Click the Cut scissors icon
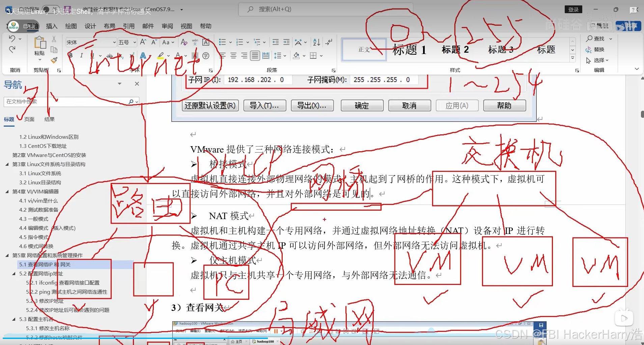The image size is (644, 345). pyautogui.click(x=54, y=39)
